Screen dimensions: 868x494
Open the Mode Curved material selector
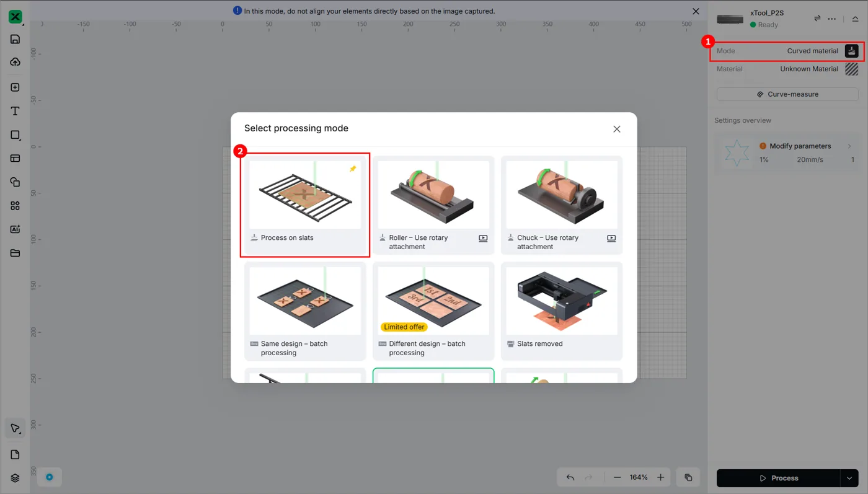click(x=787, y=51)
